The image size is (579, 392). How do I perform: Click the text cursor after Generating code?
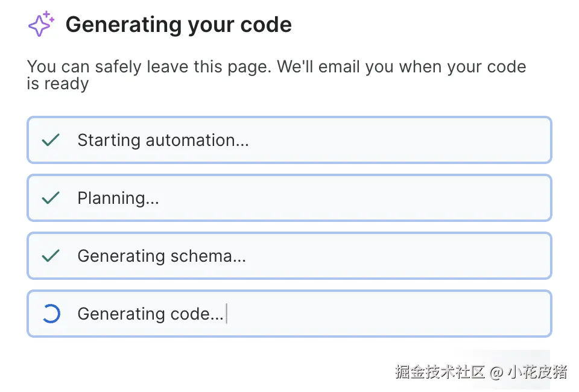point(227,314)
